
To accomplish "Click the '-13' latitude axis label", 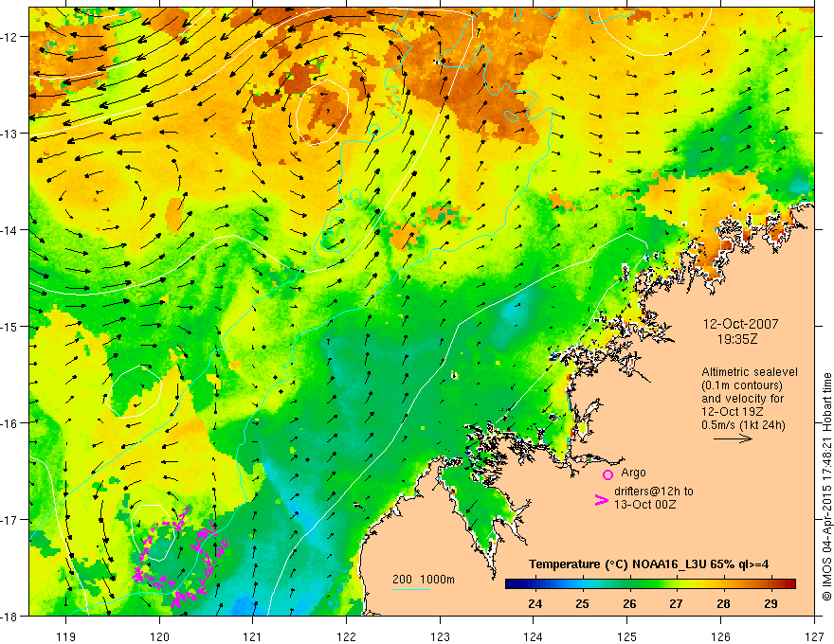I will tap(9, 134).
